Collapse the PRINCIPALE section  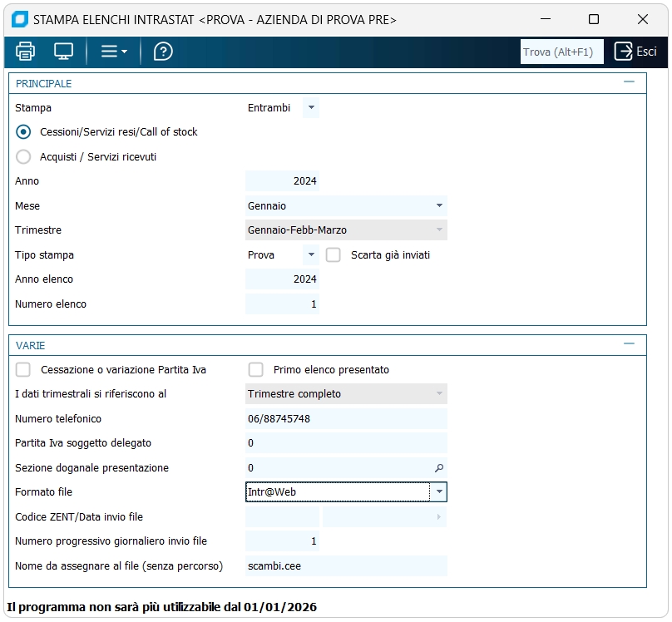tap(629, 81)
